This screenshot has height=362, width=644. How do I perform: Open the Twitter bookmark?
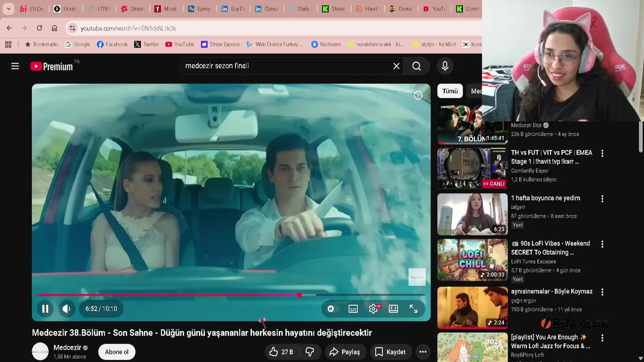(x=146, y=44)
